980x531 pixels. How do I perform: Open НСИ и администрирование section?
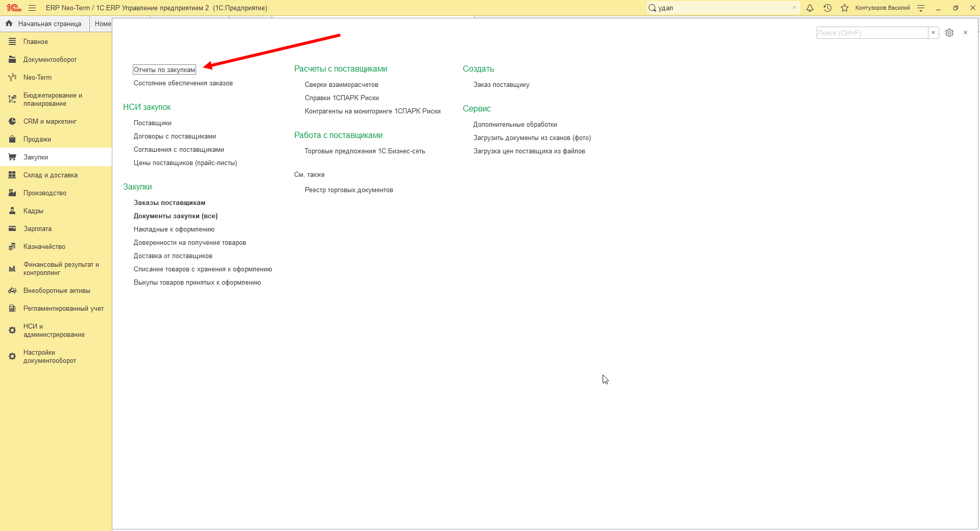click(x=56, y=330)
